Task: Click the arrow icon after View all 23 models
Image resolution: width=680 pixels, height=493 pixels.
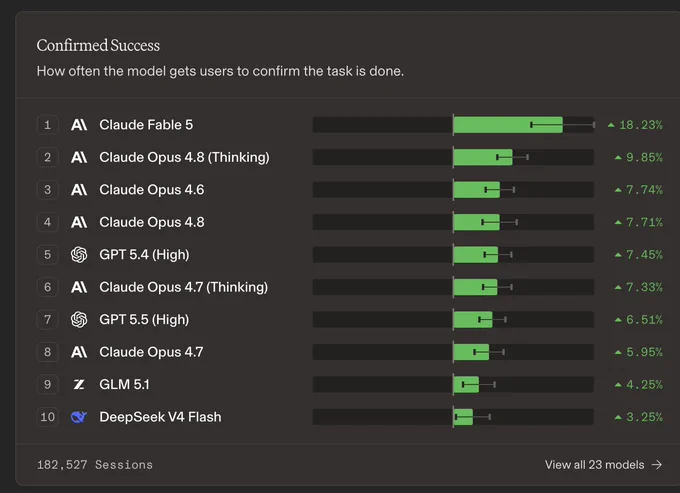Action: pos(657,465)
